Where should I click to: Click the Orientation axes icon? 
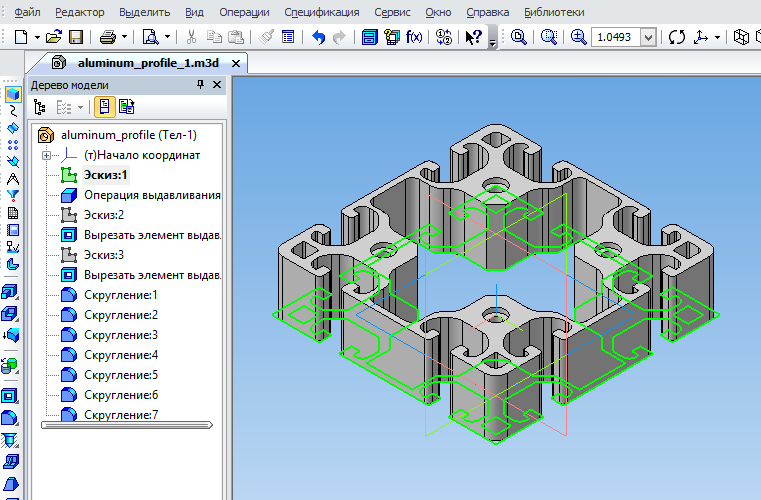700,37
